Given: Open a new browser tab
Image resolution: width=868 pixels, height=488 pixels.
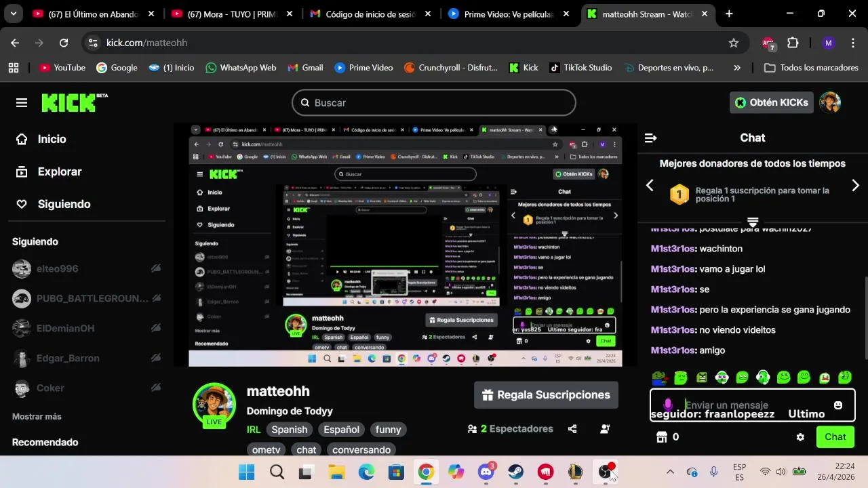Looking at the screenshot, I should 729,14.
